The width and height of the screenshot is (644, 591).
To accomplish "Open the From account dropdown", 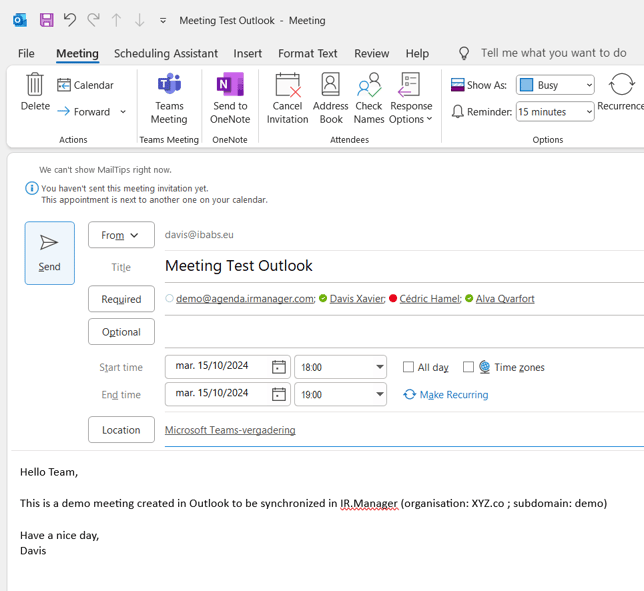I will 121,235.
